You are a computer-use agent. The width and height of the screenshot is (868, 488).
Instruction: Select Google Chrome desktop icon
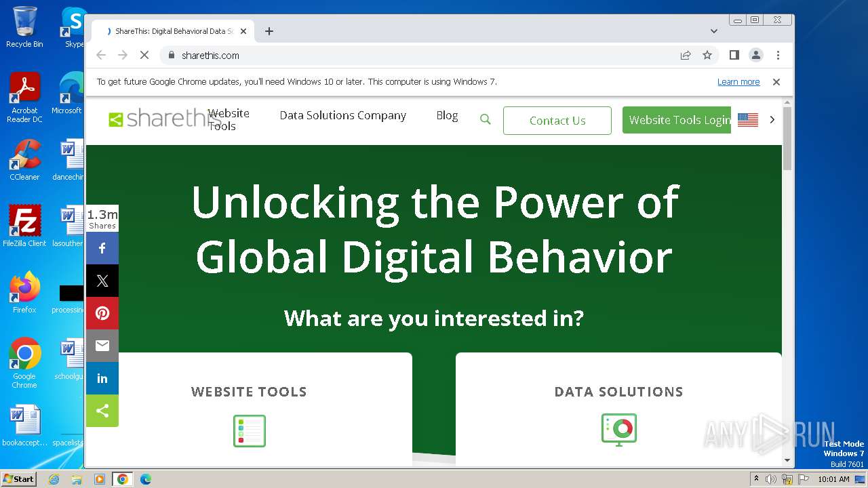coord(24,363)
